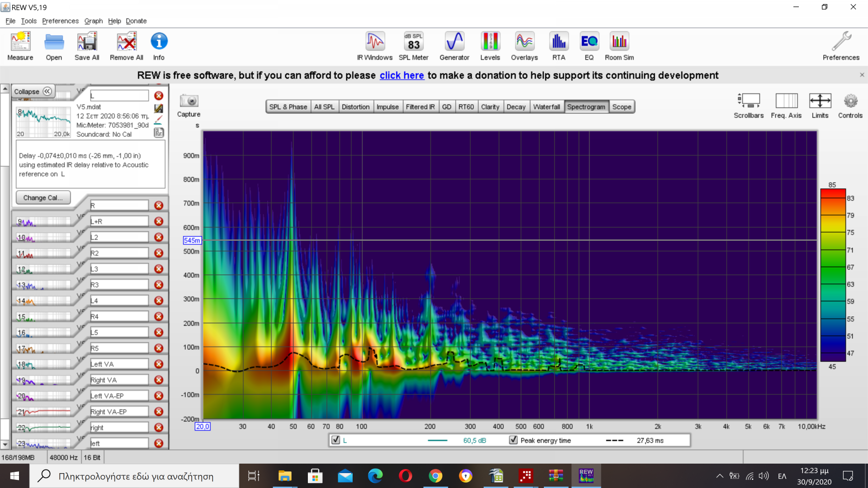The width and height of the screenshot is (868, 488).
Task: Open the EQ window
Action: click(589, 46)
